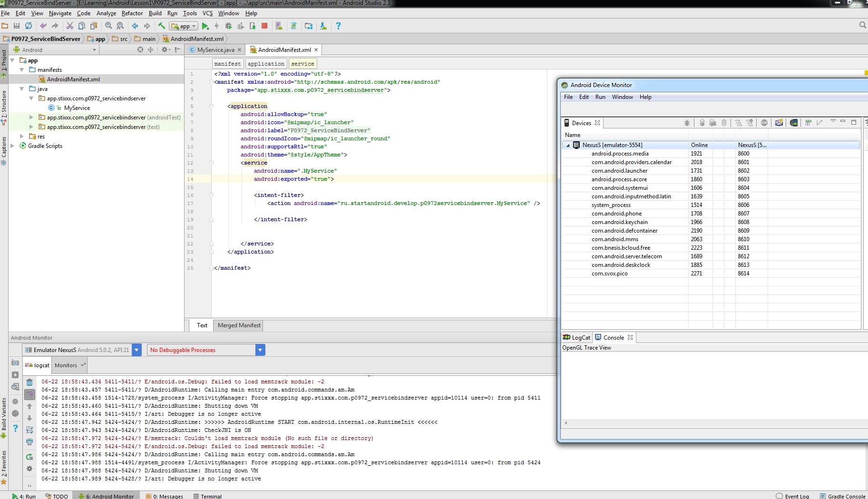Click the 4: Run tool window button
Image resolution: width=868 pixels, height=499 pixels.
coord(24,496)
